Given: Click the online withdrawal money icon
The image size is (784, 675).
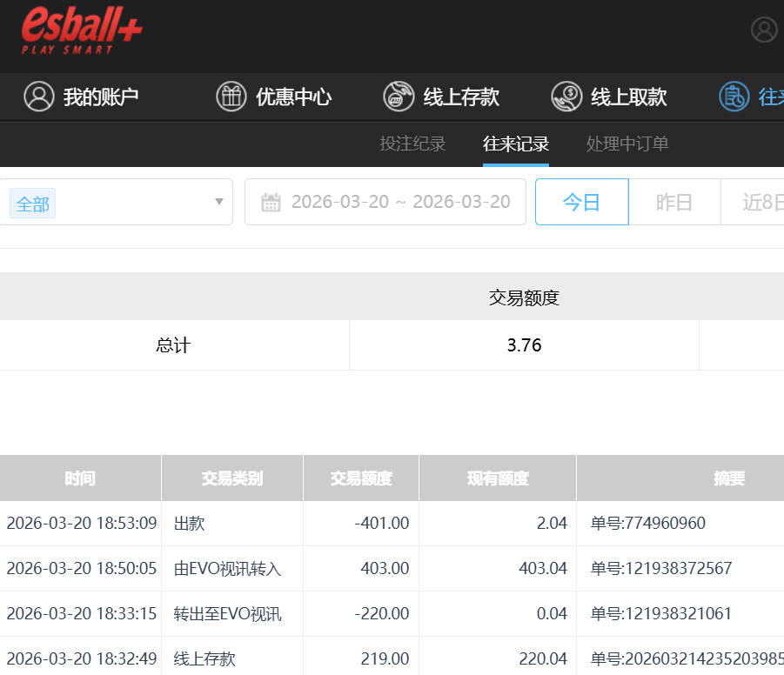Looking at the screenshot, I should pos(566,97).
